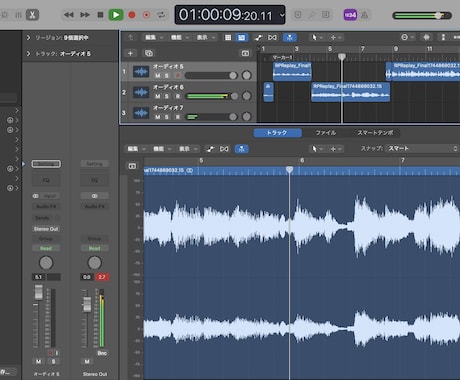Image resolution: width=460 pixels, height=380 pixels.
Task: Mute the Audio 6 track
Action: [x=158, y=96]
